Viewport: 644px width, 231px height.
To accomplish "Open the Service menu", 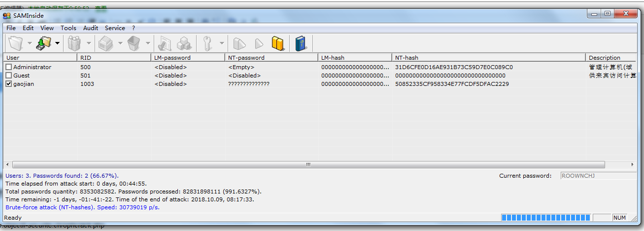I will tap(115, 28).
